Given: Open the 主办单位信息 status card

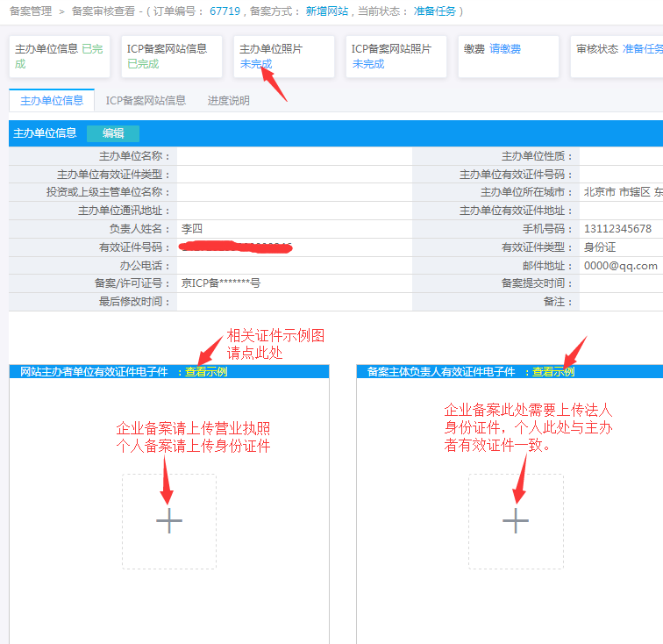Looking at the screenshot, I should tap(59, 56).
